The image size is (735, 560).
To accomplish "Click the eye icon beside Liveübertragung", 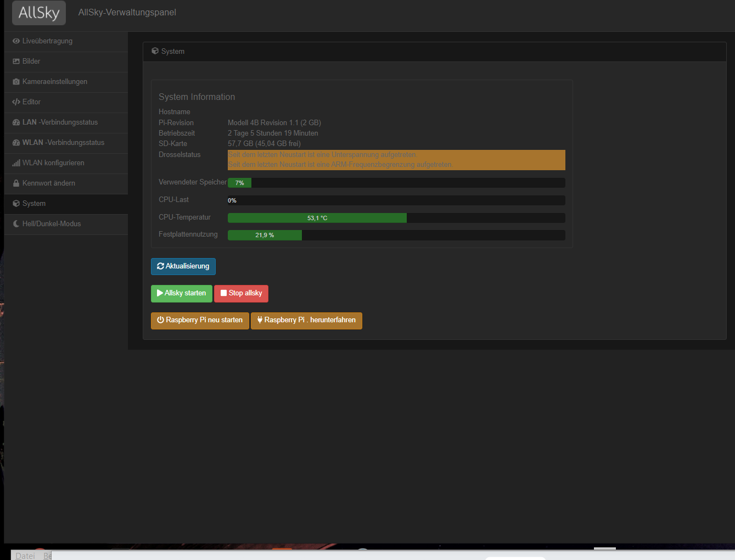I will pyautogui.click(x=16, y=41).
